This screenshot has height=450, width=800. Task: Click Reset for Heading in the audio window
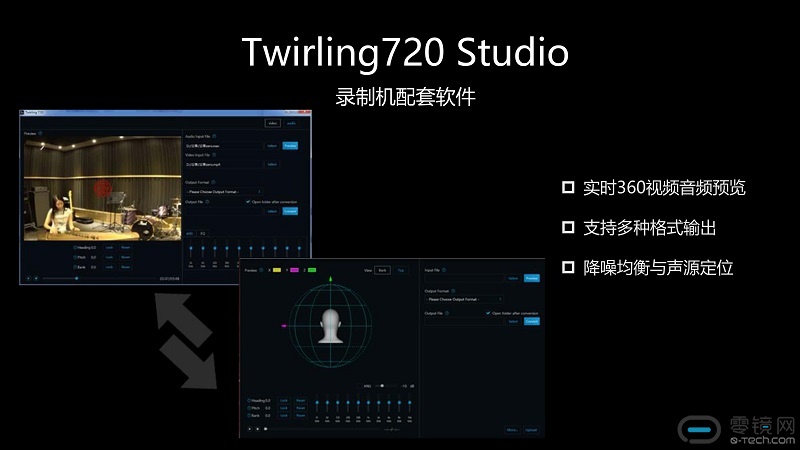[x=301, y=401]
